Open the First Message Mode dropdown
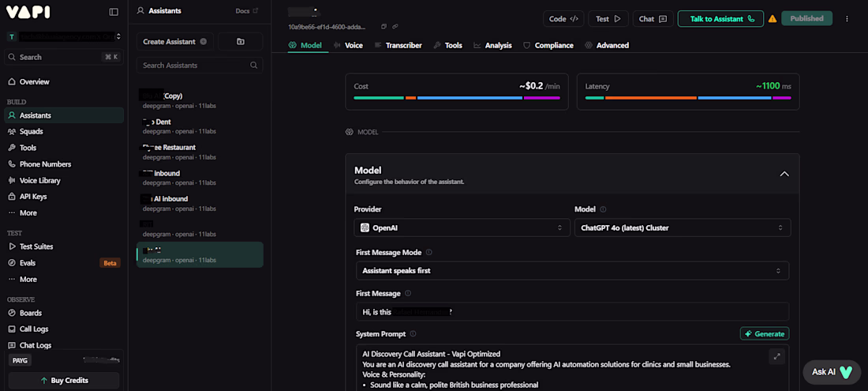868x391 pixels. click(572, 271)
